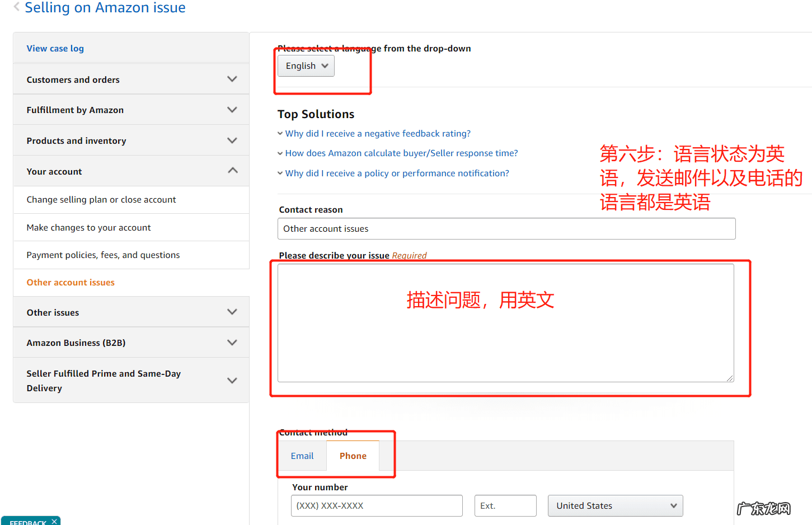Image resolution: width=812 pixels, height=525 pixels.
Task: Expand the Customers and orders section
Action: tap(232, 79)
